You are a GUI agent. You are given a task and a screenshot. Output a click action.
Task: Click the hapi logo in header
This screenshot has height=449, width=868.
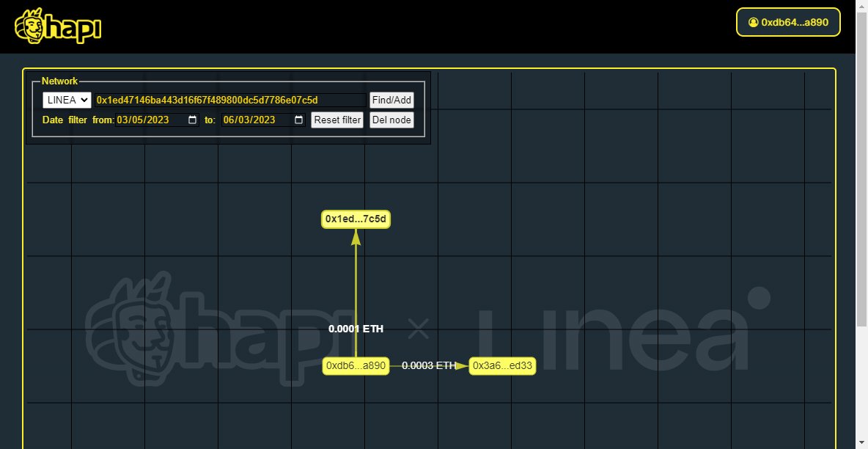pos(58,26)
